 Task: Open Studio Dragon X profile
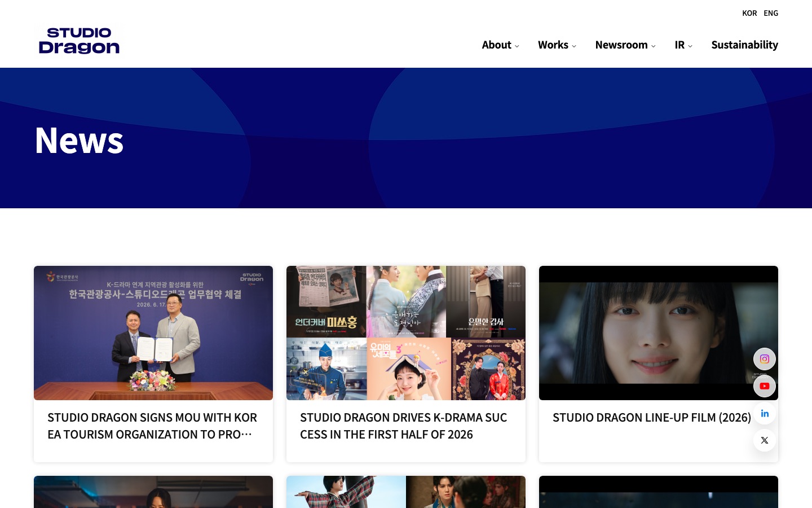point(765,440)
